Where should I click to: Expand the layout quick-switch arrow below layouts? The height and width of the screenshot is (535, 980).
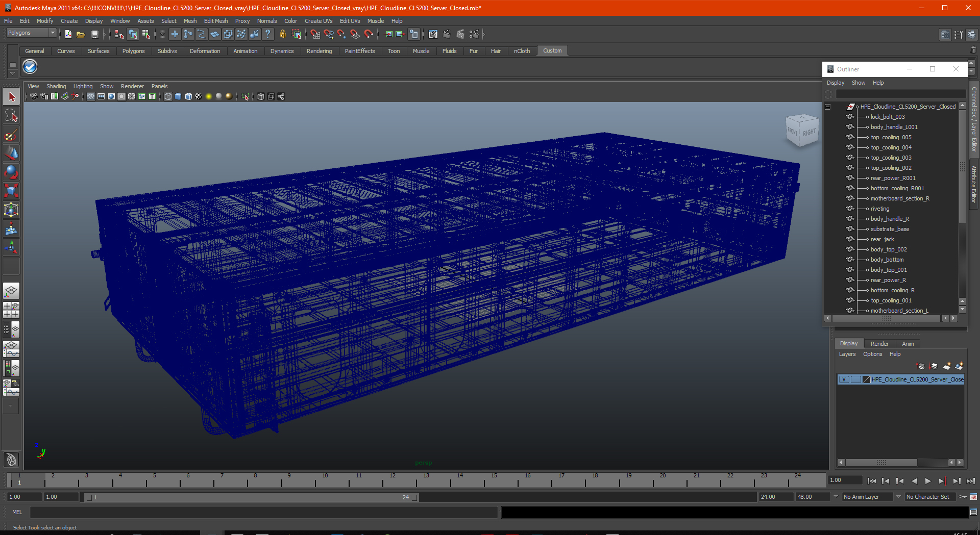(11, 406)
